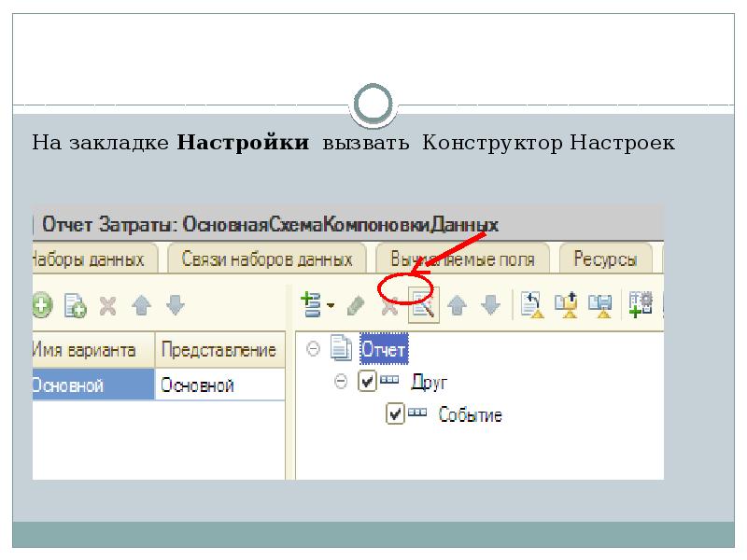This screenshot has height=560, width=747.
Task: Move the structure element down
Action: 491,305
